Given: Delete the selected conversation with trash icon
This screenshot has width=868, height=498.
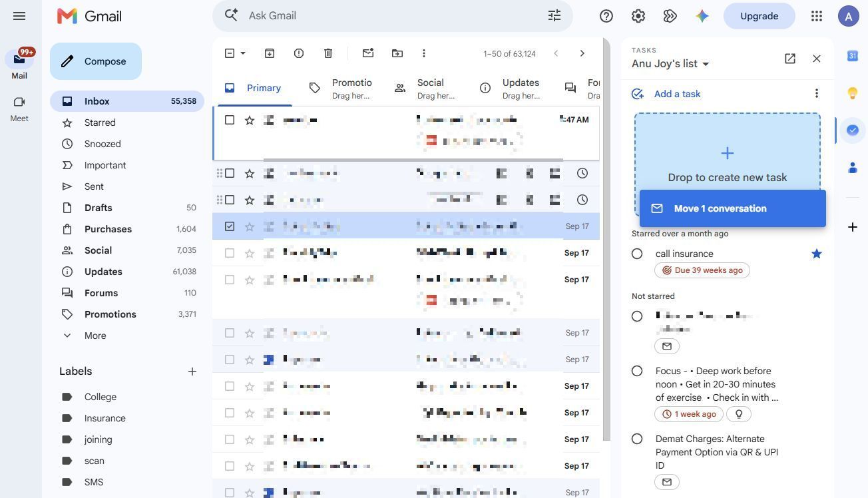Looking at the screenshot, I should pos(328,53).
